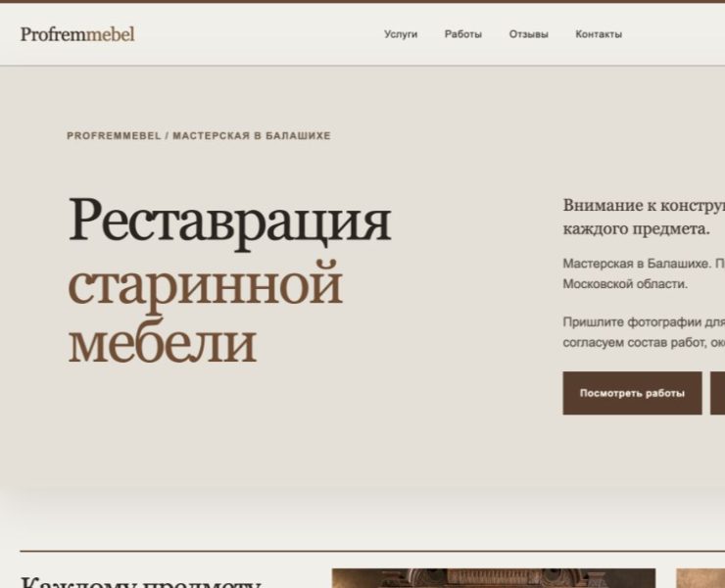Click the Реставрация старинной мебели heading

click(x=230, y=280)
